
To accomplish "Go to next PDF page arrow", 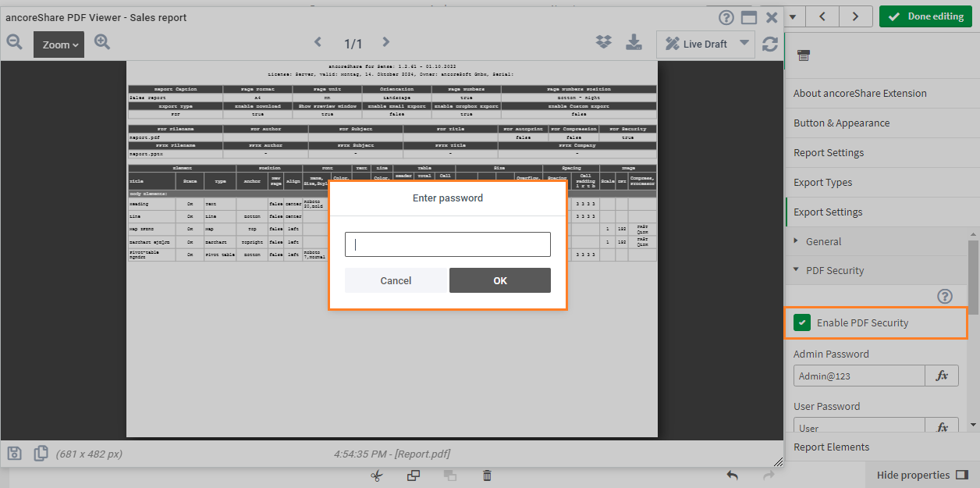I will click(x=386, y=43).
